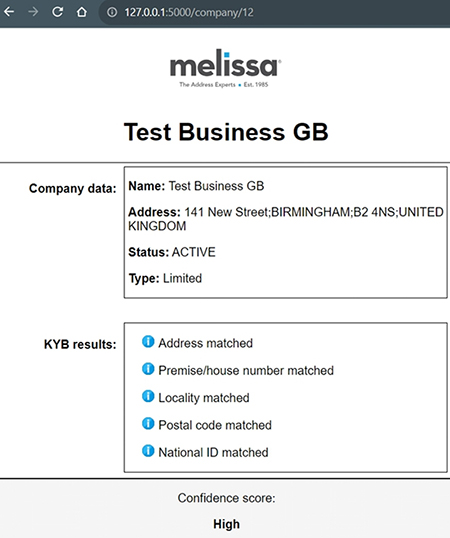
Task: Click the browser back arrow
Action: click(9, 12)
